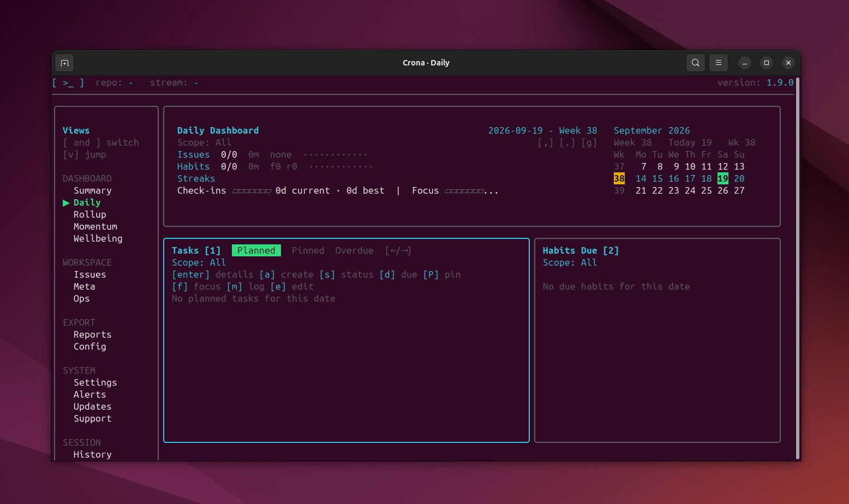Go to Issues under Workspace
This screenshot has width=849, height=504.
(90, 274)
